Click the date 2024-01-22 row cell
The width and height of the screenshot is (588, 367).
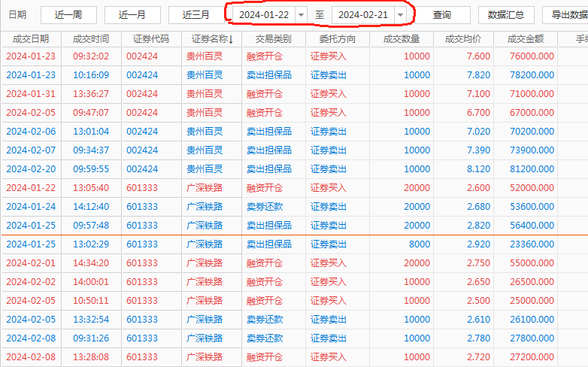pyautogui.click(x=31, y=187)
